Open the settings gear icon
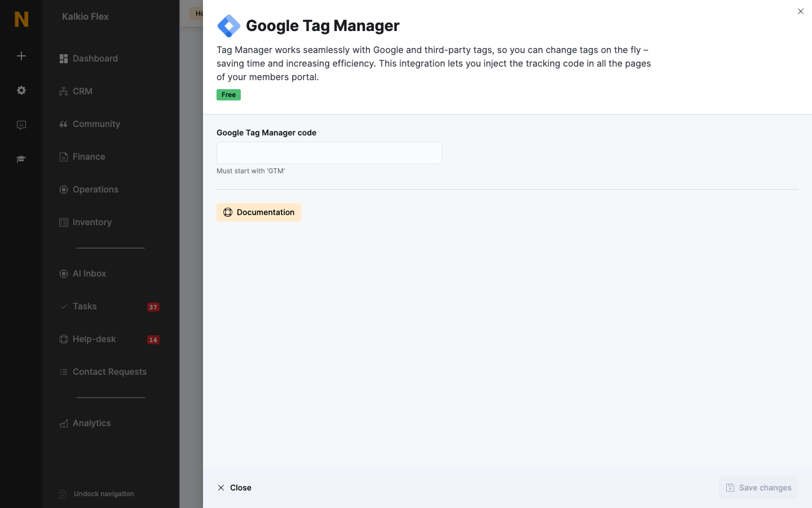812x508 pixels. (x=21, y=90)
